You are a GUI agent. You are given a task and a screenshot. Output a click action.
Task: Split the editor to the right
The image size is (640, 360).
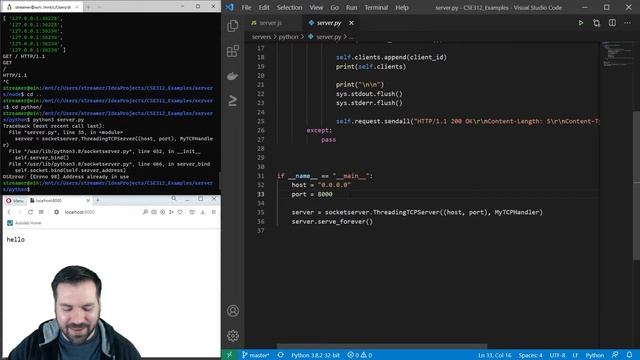612,23
